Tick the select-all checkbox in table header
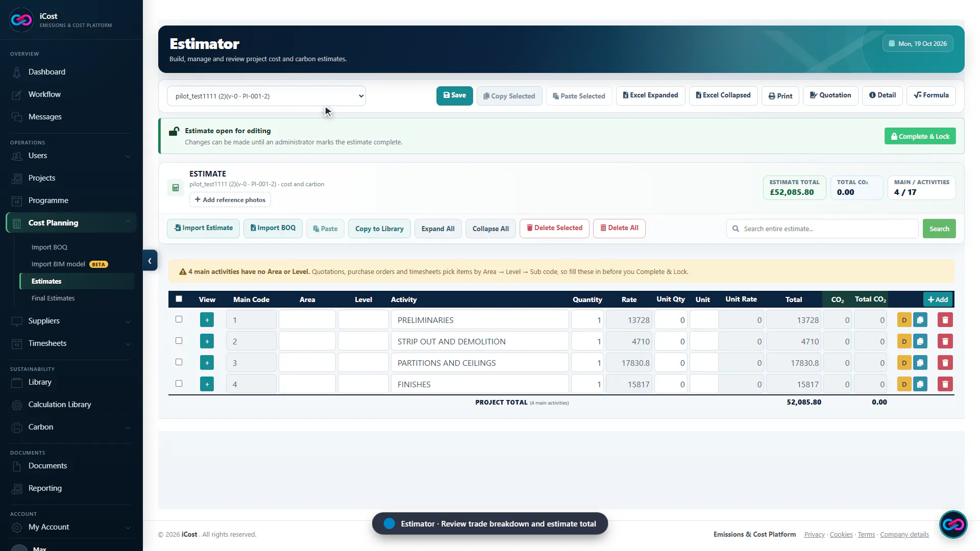The height and width of the screenshot is (551, 980). tap(179, 299)
